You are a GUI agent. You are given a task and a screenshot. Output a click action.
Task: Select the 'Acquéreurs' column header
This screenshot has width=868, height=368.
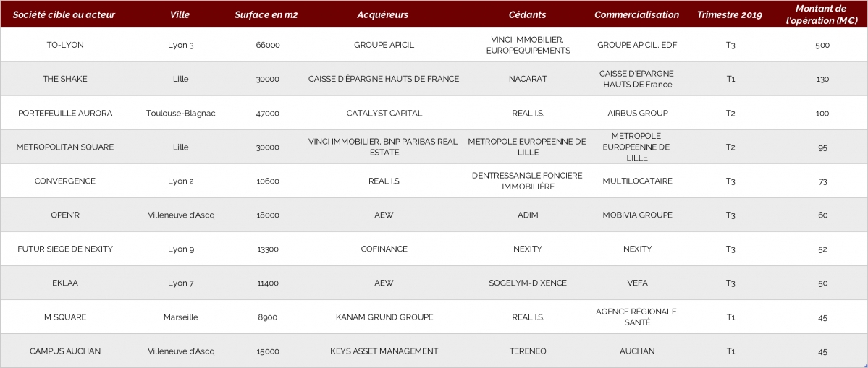[x=383, y=15]
